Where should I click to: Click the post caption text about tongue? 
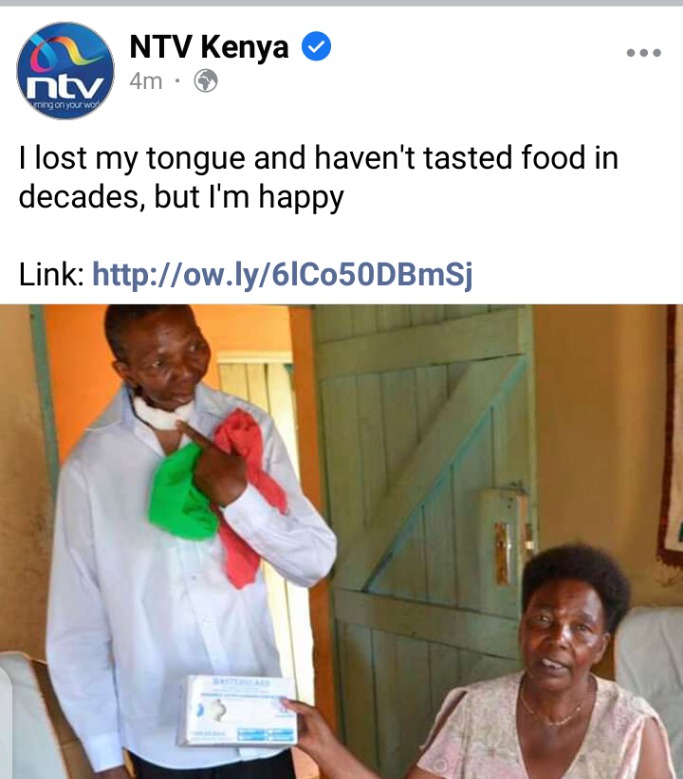pyautogui.click(x=318, y=177)
